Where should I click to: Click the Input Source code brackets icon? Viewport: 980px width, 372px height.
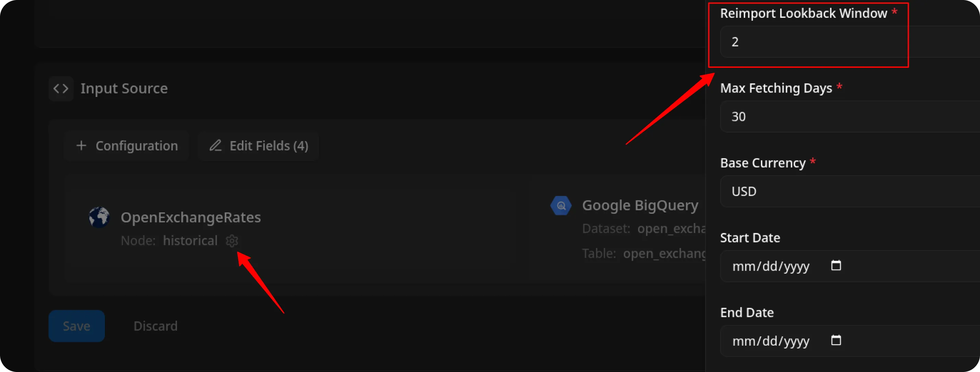61,88
